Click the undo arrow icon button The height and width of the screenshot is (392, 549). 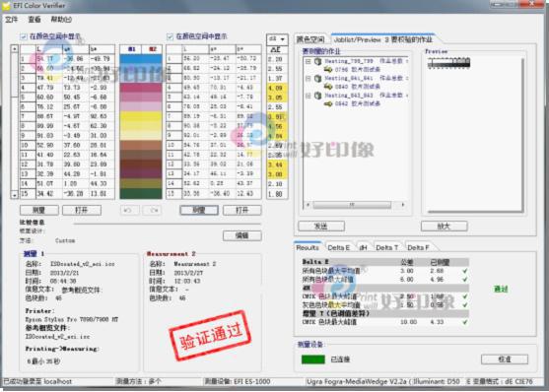pyautogui.click(x=129, y=210)
